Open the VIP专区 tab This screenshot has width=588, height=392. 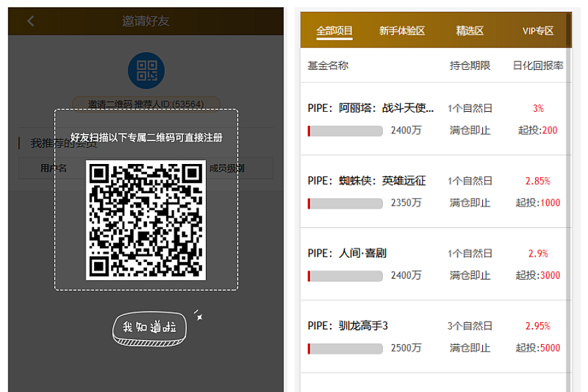coord(538,31)
